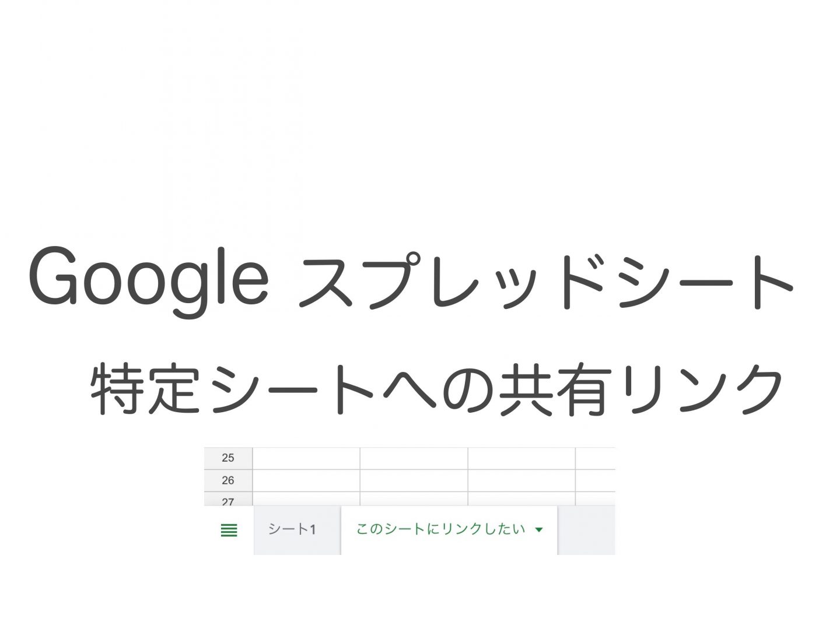Click the second cell of row 26
The width and height of the screenshot is (840, 629).
point(414,480)
